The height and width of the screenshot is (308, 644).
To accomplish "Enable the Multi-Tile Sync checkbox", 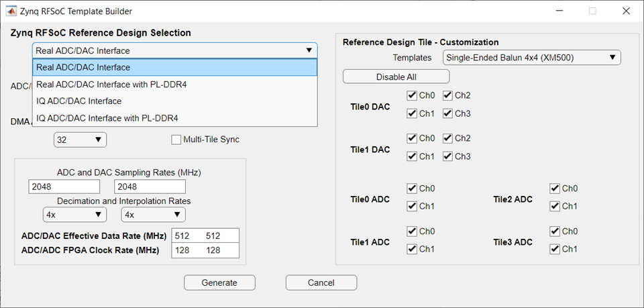I will (176, 140).
